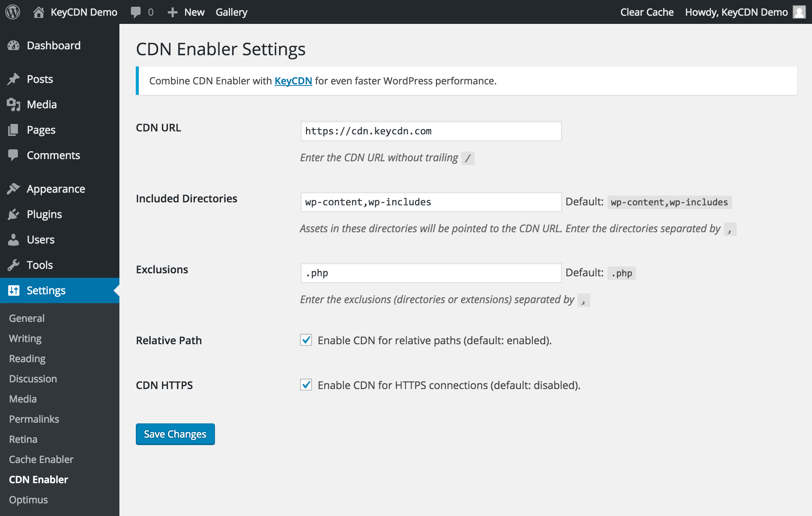Click the Clear Cache button
Image resolution: width=812 pixels, height=516 pixels.
(647, 12)
